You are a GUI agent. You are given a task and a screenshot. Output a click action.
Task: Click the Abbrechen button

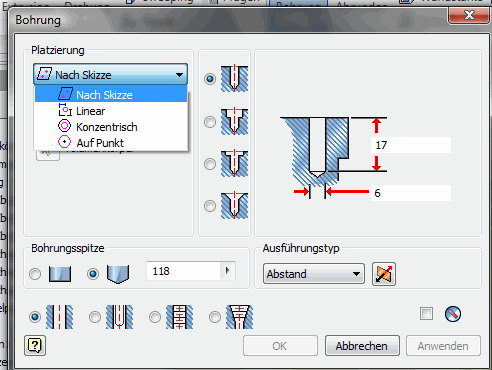click(362, 346)
